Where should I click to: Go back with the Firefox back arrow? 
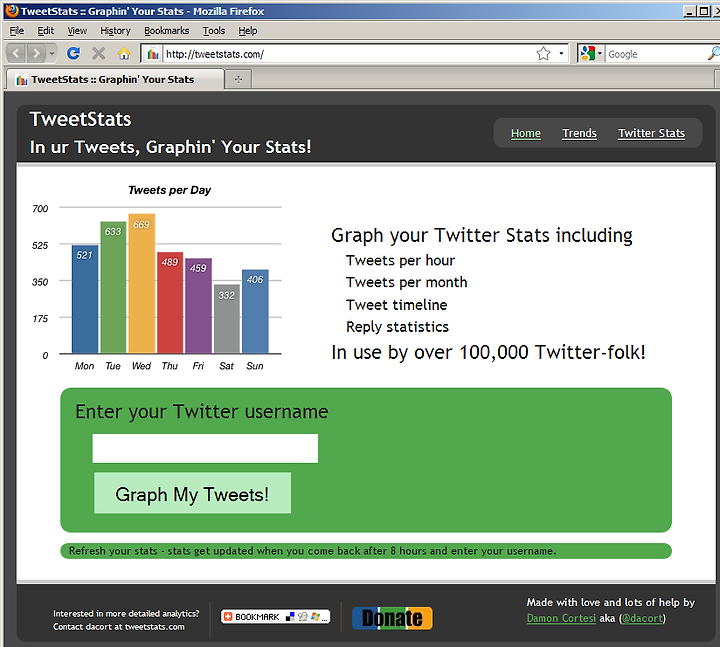[17, 54]
